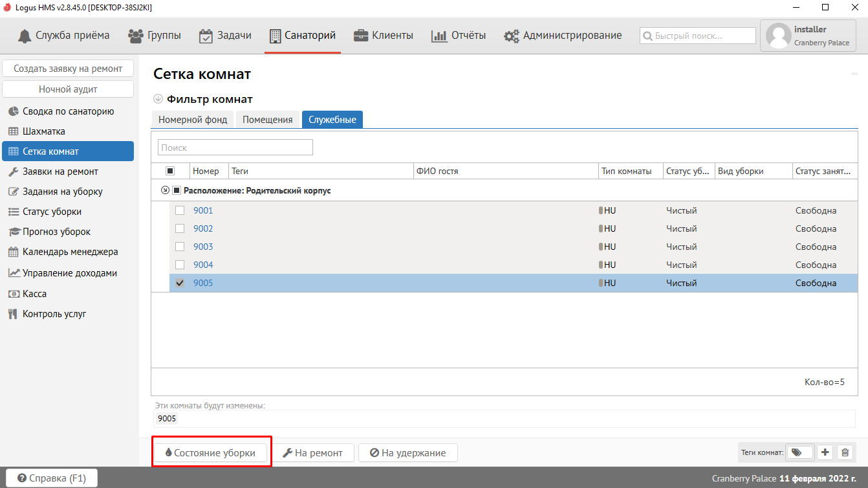Collapse the Расположение: Родительский корпус group
The height and width of the screenshot is (488, 868).
pos(165,191)
